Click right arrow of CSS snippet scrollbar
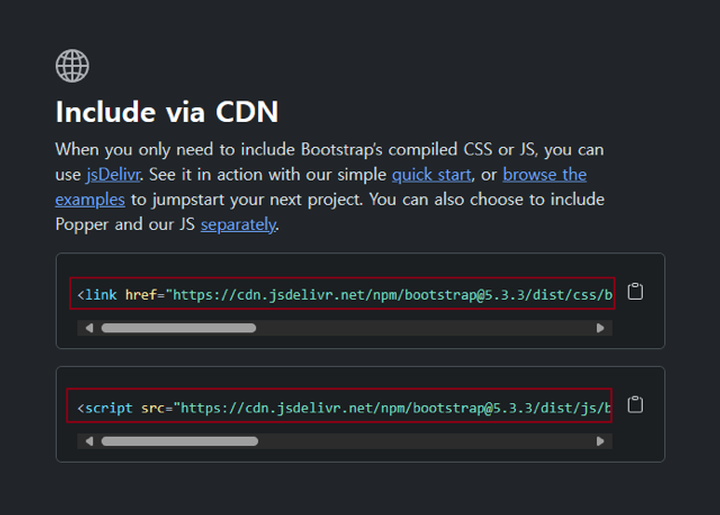The height and width of the screenshot is (515, 720). point(600,328)
